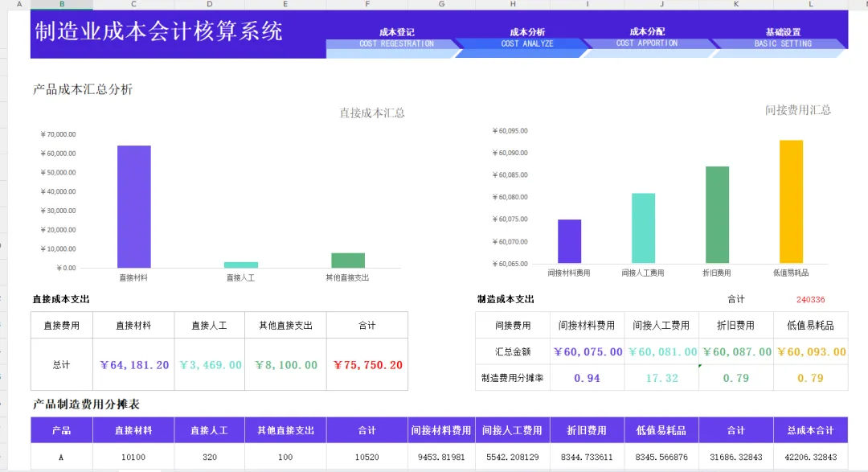The image size is (868, 472).
Task: Select the 总计 row label cell
Action: (61, 364)
